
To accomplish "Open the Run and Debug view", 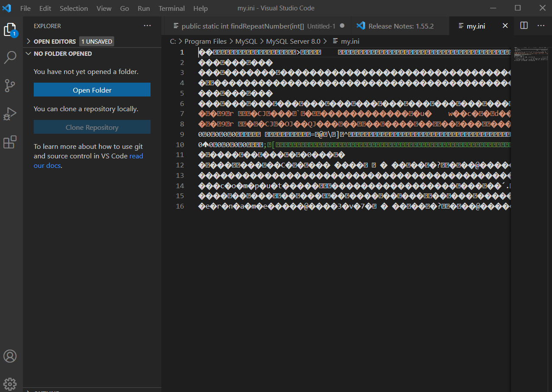I will pos(10,114).
